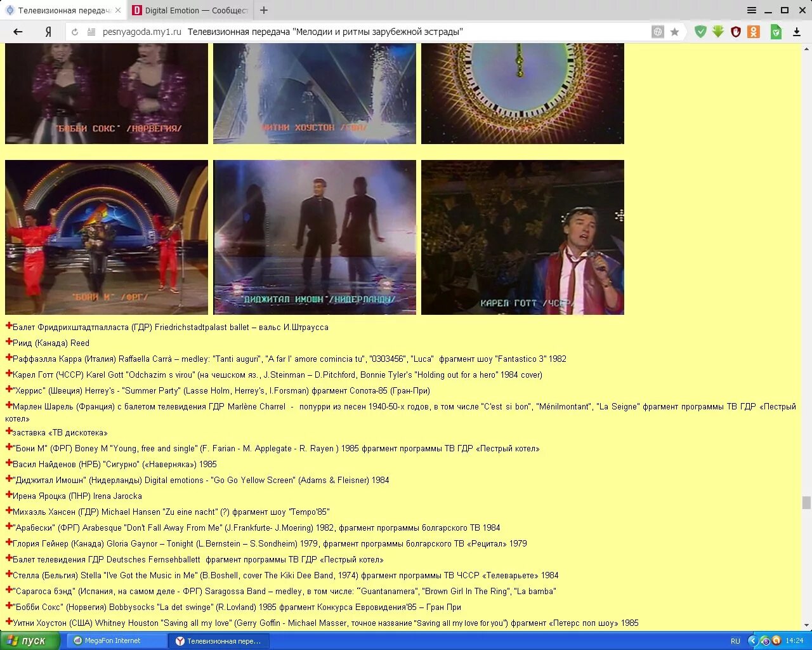Open Yandex home via the Я button

click(x=48, y=32)
